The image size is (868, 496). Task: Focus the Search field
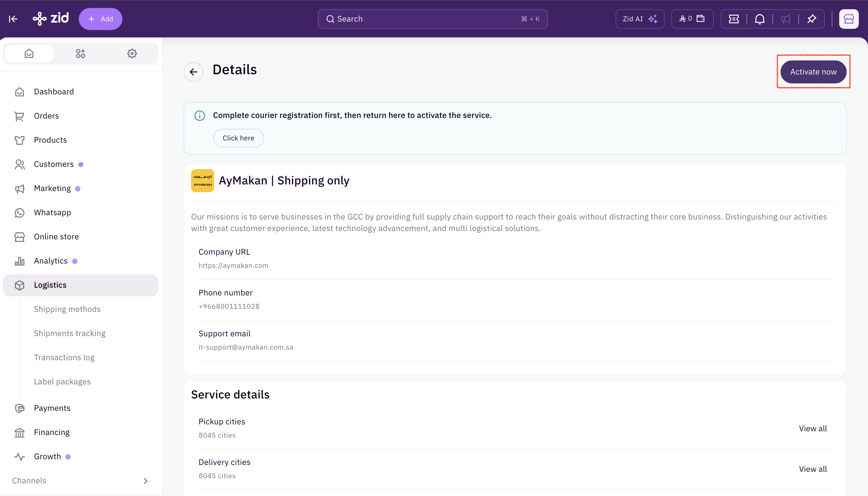coord(433,19)
